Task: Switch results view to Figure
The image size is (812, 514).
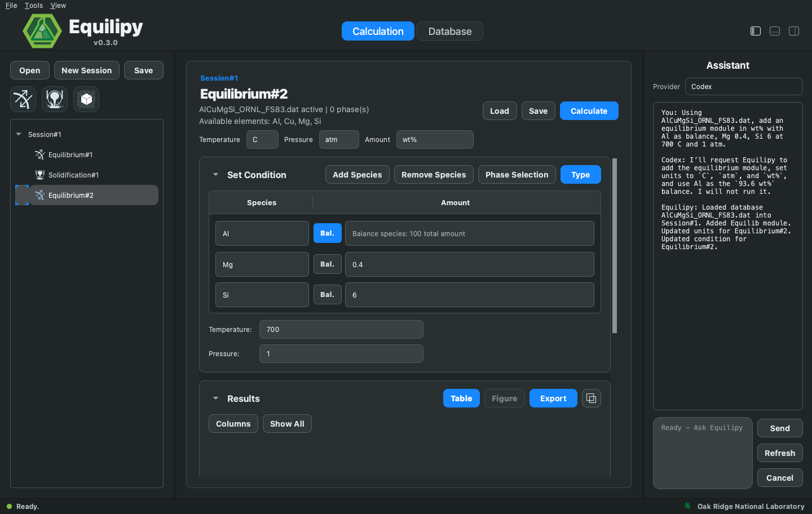Action: point(505,398)
